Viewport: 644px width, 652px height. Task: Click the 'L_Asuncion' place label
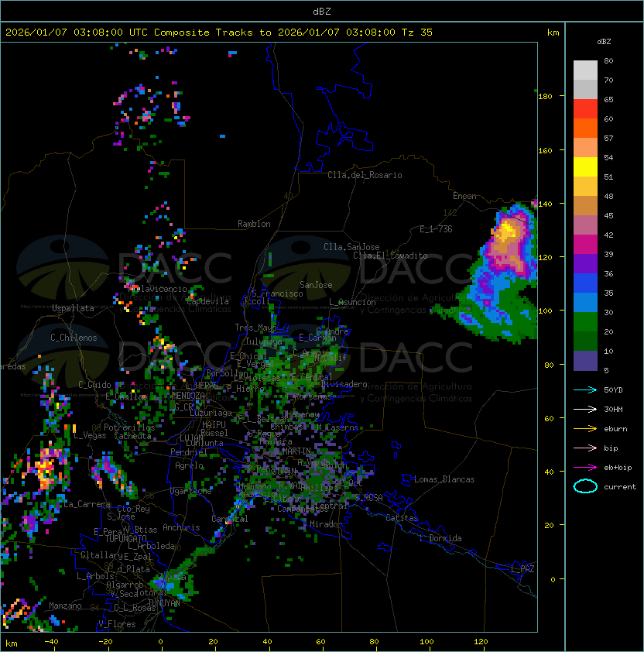(x=352, y=302)
